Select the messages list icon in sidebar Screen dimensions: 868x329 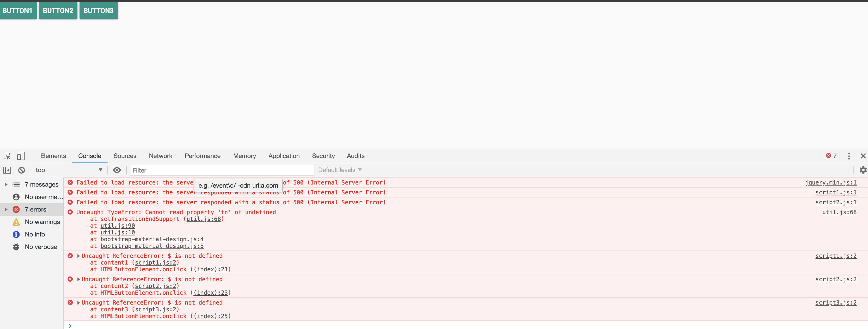tap(16, 185)
